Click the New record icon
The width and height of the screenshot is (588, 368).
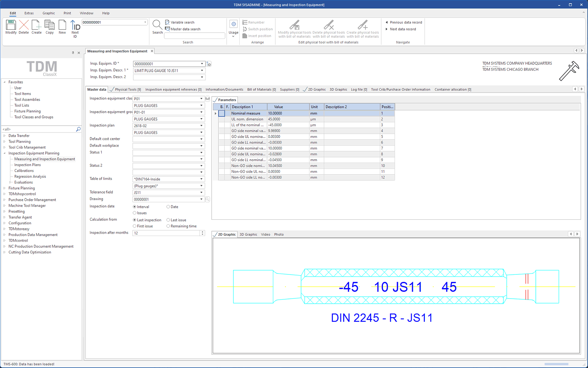(x=62, y=25)
